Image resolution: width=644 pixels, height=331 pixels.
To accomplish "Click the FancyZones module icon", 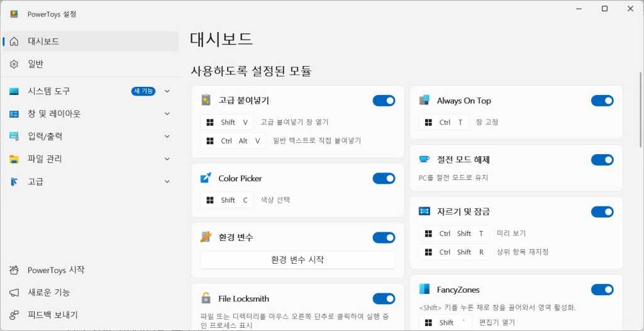I will (425, 289).
